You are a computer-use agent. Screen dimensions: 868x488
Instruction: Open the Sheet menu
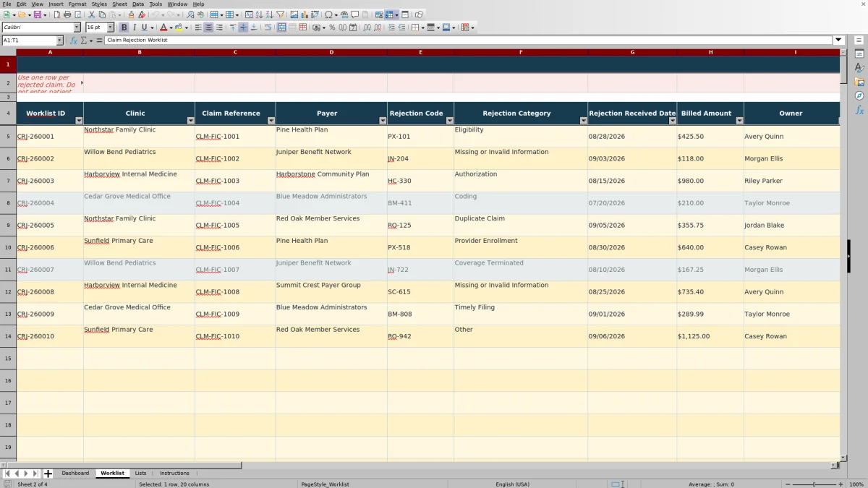coord(119,4)
